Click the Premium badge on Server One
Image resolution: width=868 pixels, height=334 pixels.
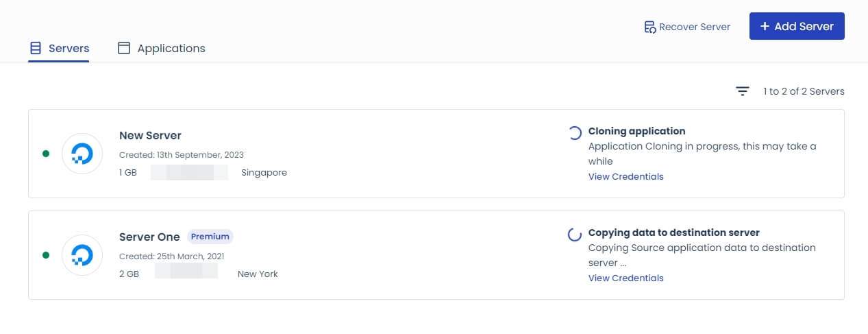(x=210, y=236)
